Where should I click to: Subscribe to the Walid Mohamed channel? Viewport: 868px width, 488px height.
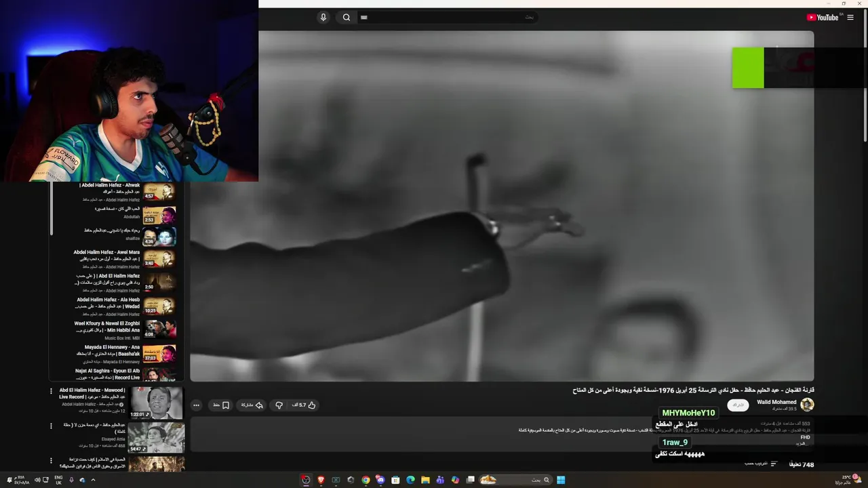(738, 405)
